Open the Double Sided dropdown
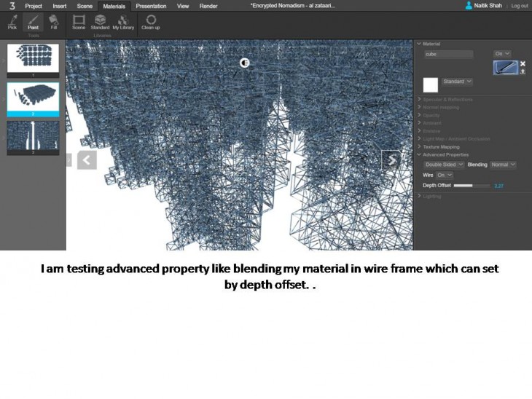Viewport: 532px width, 399px height. 444,165
